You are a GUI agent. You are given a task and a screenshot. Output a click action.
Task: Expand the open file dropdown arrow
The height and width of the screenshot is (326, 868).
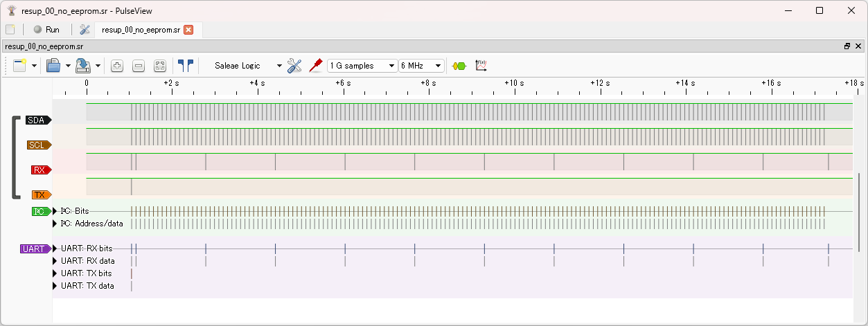(68, 66)
